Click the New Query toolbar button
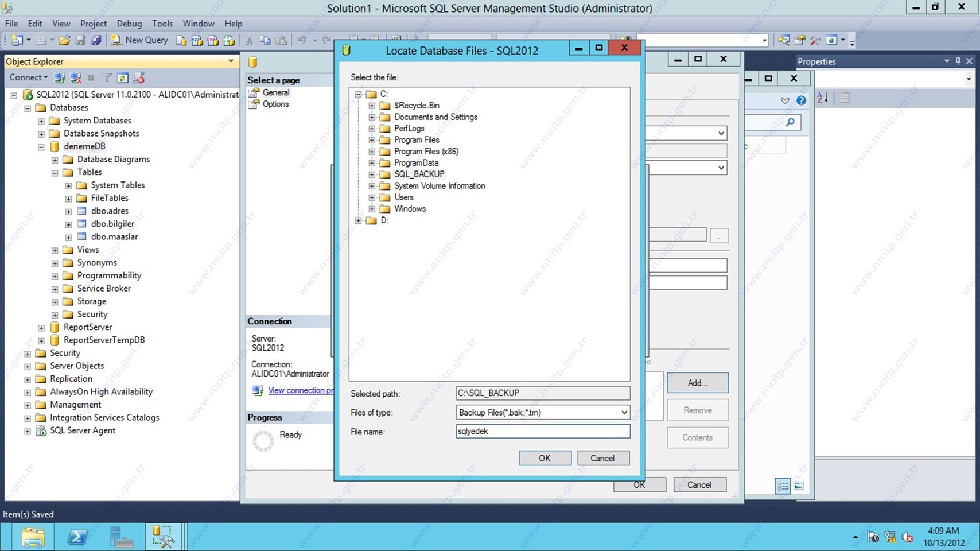Viewport: 980px width, 551px height. [139, 40]
